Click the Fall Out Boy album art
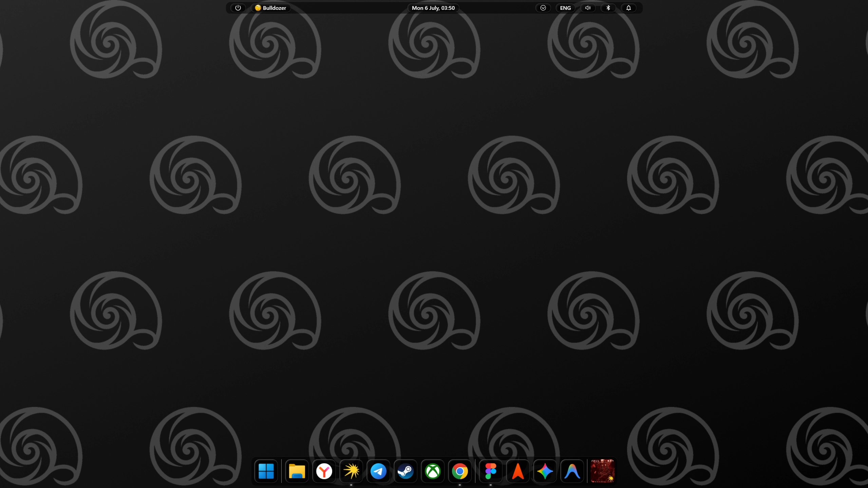 (x=603, y=471)
